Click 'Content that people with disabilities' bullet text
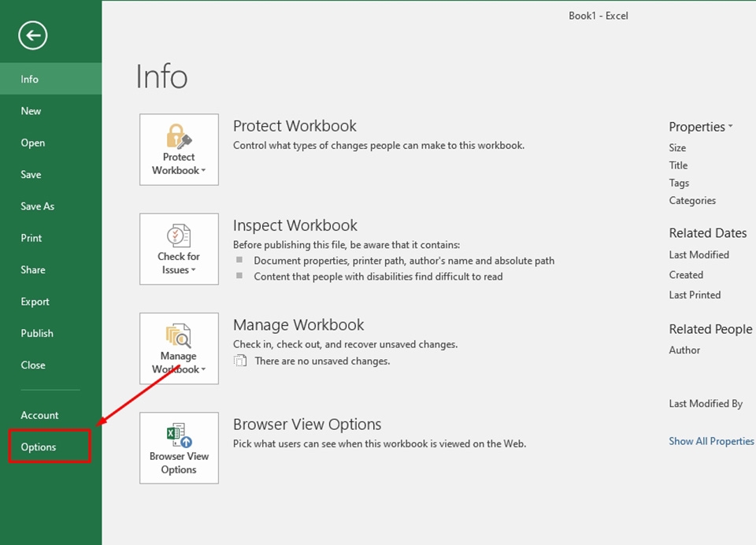The width and height of the screenshot is (756, 545). tap(378, 276)
